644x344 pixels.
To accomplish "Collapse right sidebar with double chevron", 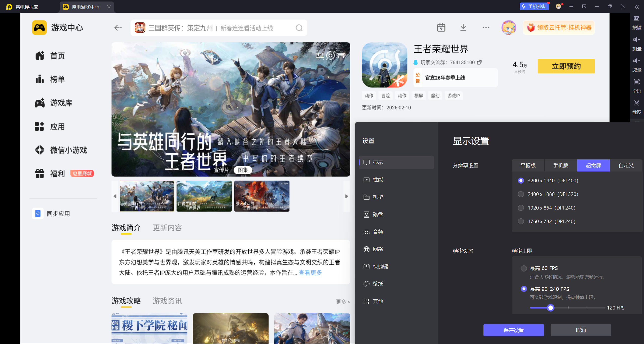I will [636, 7].
